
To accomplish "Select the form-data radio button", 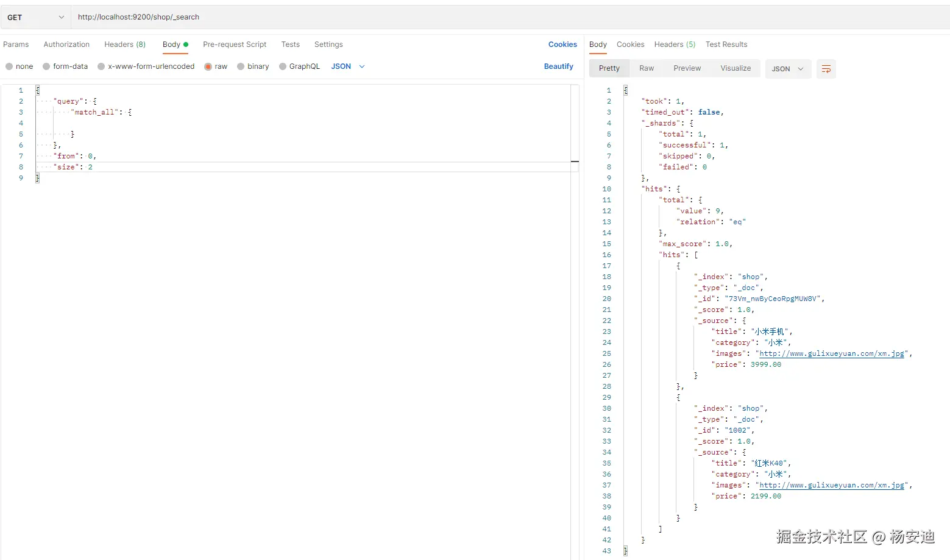I will point(46,66).
